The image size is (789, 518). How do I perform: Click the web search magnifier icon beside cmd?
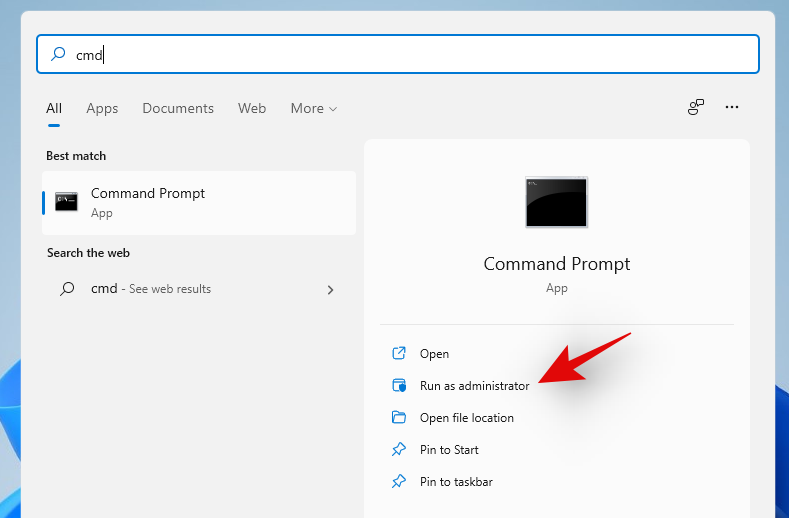67,289
